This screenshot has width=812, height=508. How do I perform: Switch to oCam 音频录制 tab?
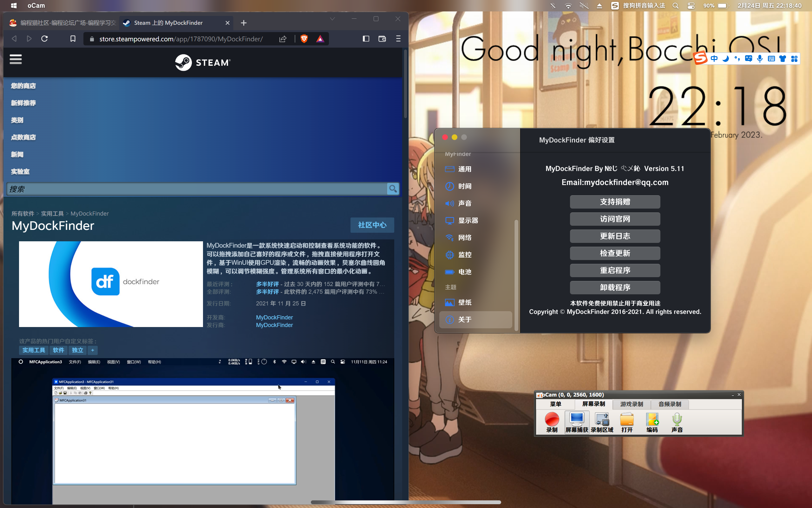(670, 404)
